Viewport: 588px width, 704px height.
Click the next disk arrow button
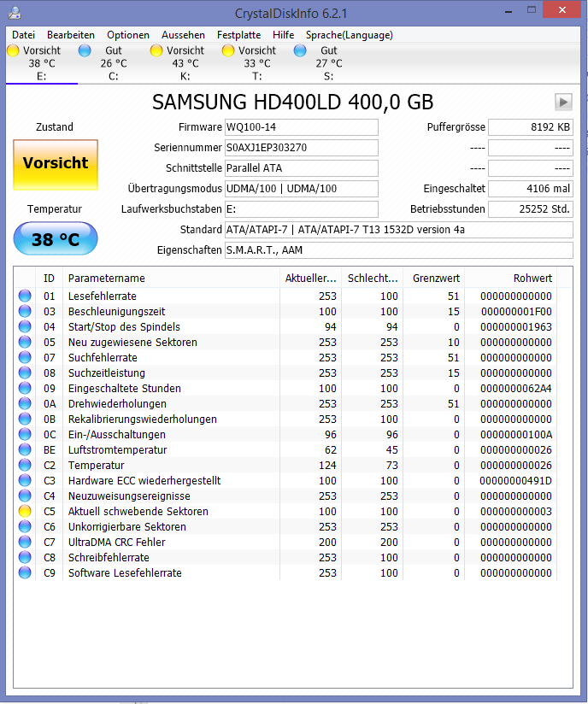[x=563, y=102]
